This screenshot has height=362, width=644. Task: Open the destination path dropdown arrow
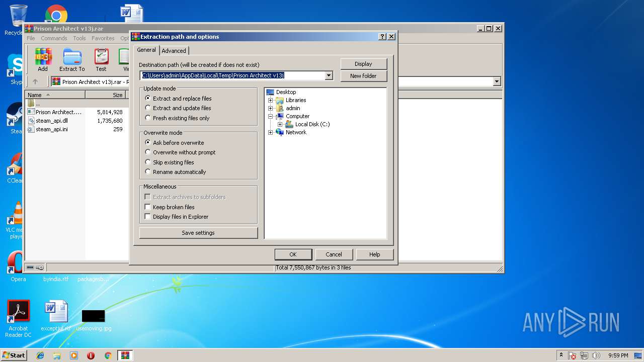pyautogui.click(x=329, y=75)
